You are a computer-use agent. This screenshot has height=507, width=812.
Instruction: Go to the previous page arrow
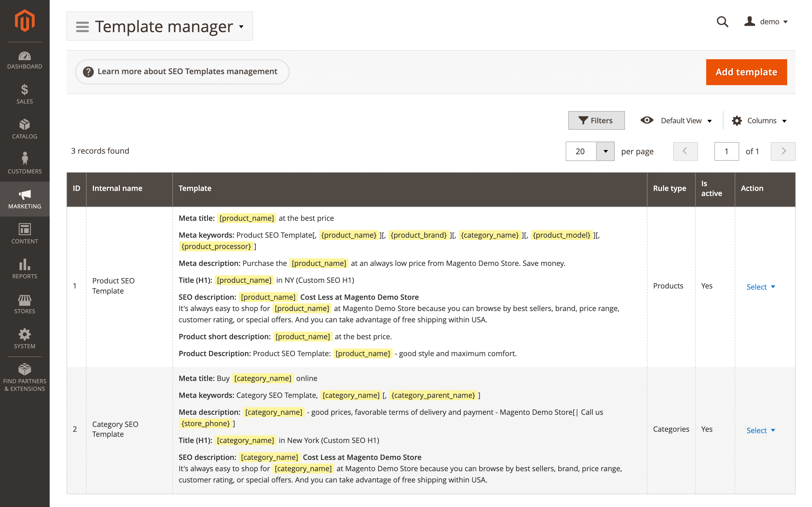coord(685,151)
